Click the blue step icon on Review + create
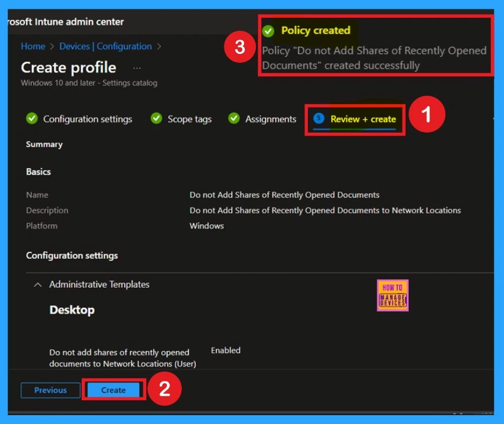This screenshot has width=504, height=424. tap(319, 118)
